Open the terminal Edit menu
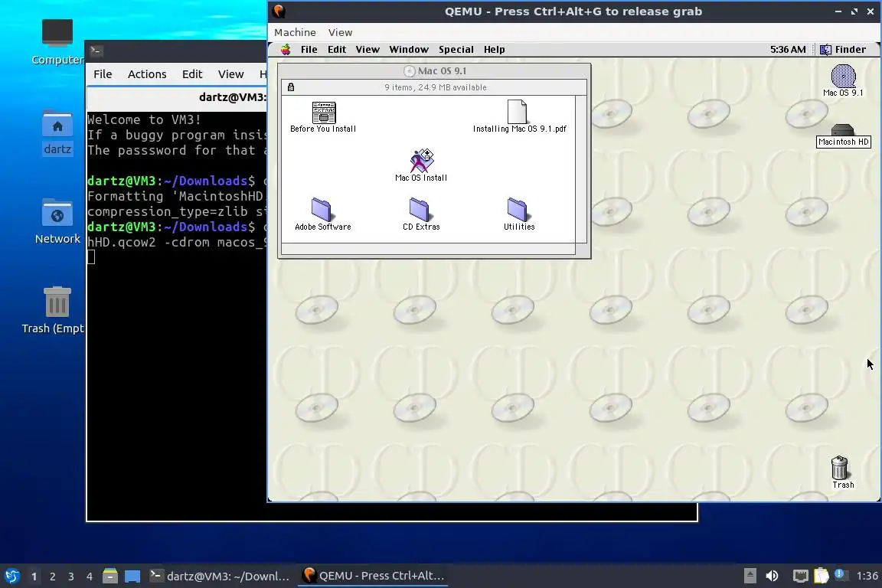 192,74
